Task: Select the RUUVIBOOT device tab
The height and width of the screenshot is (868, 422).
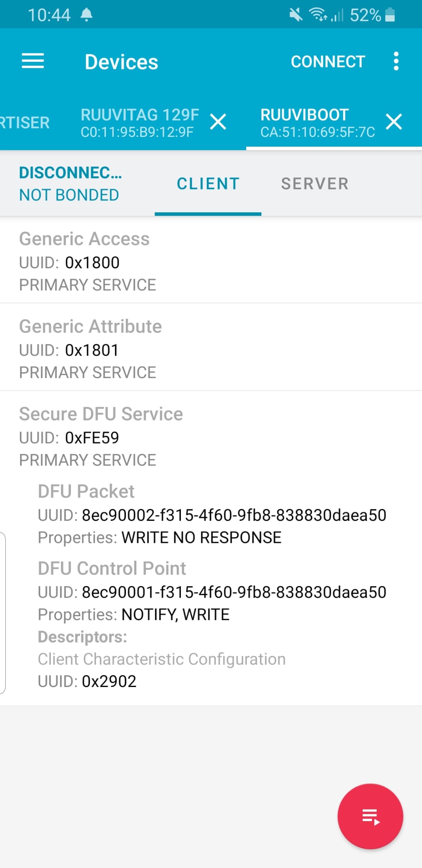Action: tap(317, 122)
